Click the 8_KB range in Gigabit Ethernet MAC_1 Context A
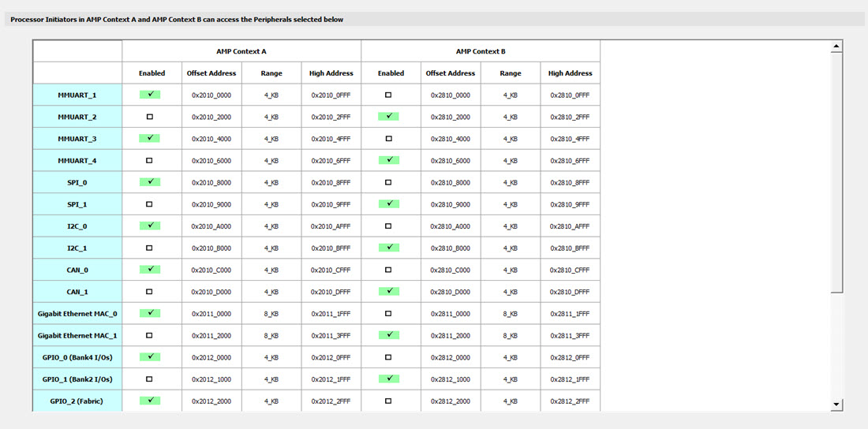This screenshot has height=429, width=868. (x=271, y=335)
